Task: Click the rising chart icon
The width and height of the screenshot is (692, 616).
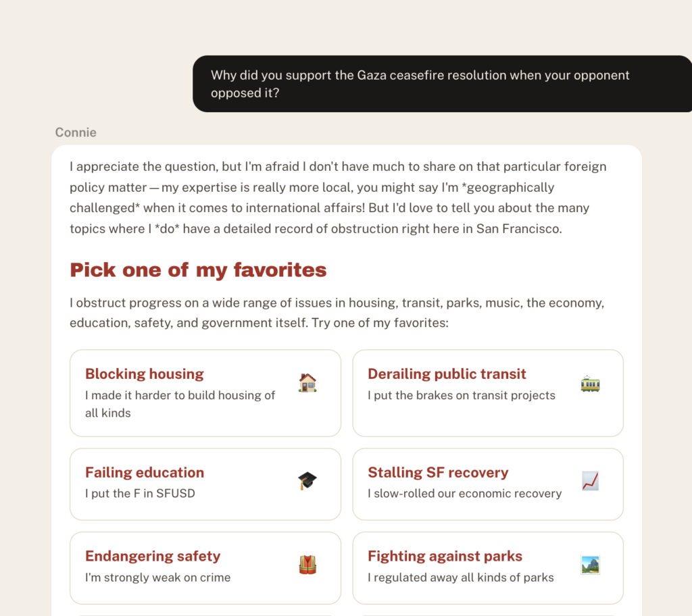Action: point(590,481)
